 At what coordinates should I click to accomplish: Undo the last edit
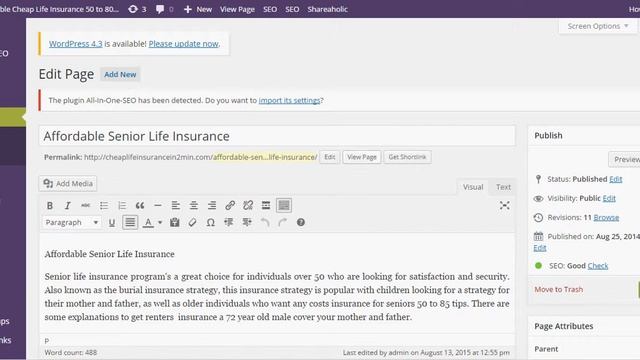265,222
